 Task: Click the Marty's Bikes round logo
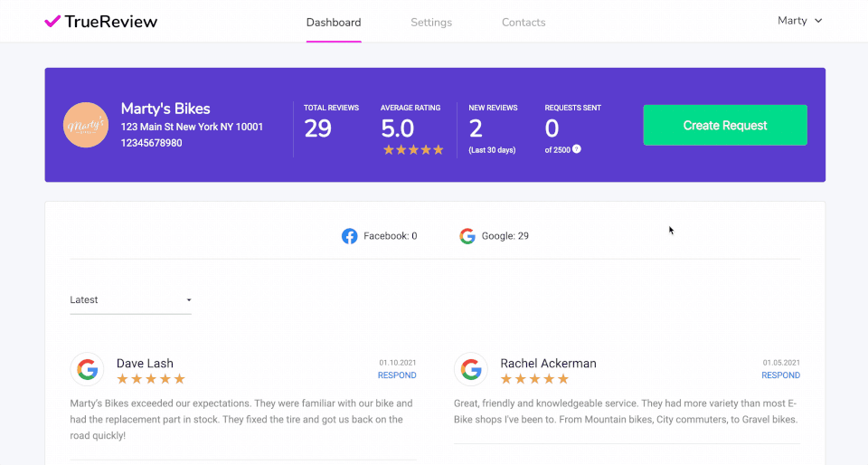(86, 125)
